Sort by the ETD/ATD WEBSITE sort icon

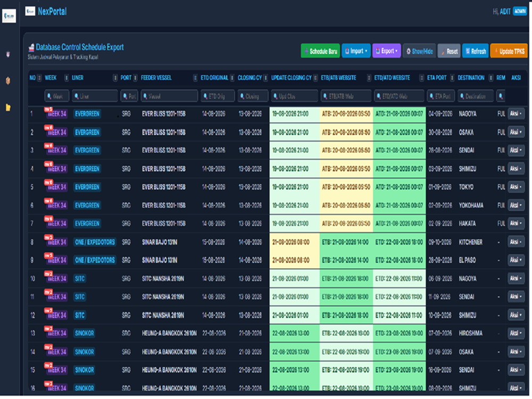click(422, 78)
